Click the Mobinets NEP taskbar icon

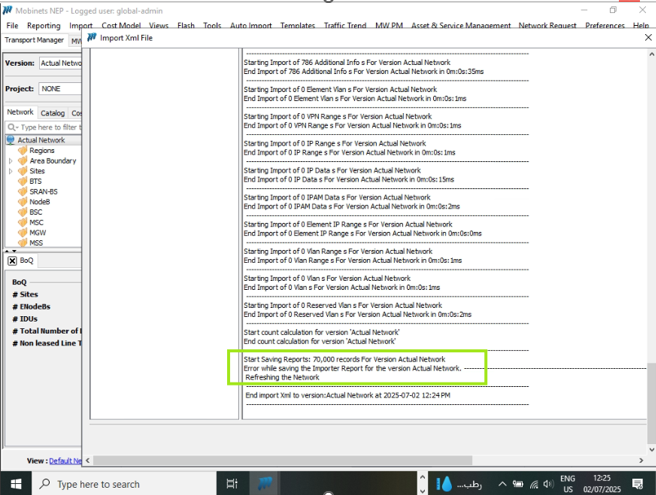coord(266,484)
